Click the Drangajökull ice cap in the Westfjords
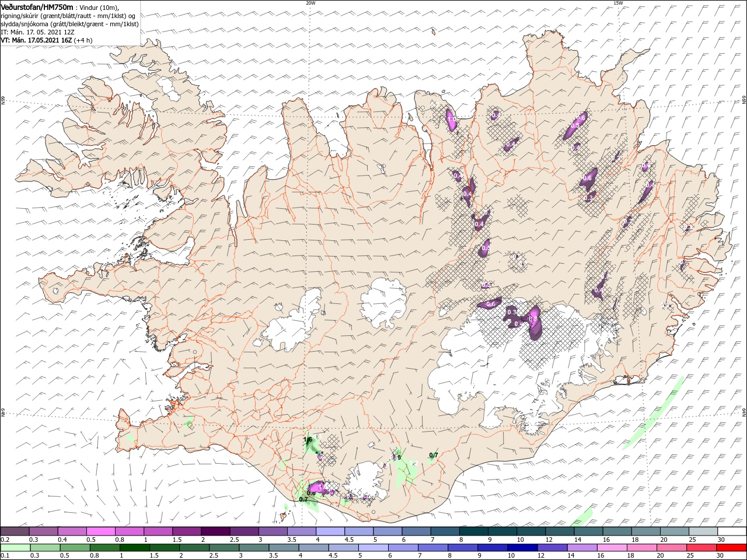The width and height of the screenshot is (747, 560). 170,89
